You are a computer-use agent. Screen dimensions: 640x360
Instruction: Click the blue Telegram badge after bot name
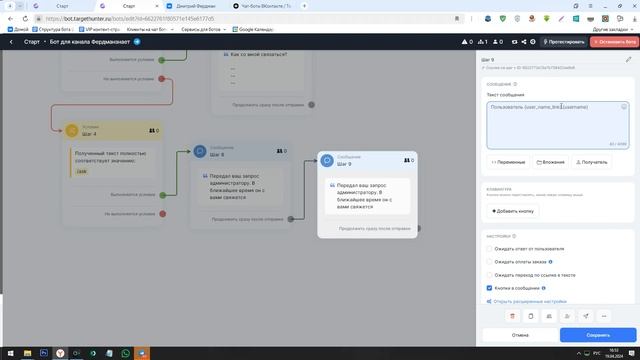tap(137, 42)
